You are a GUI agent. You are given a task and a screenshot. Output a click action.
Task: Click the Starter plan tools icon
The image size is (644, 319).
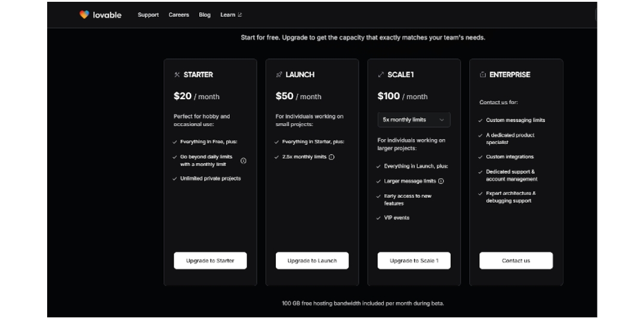coord(177,75)
